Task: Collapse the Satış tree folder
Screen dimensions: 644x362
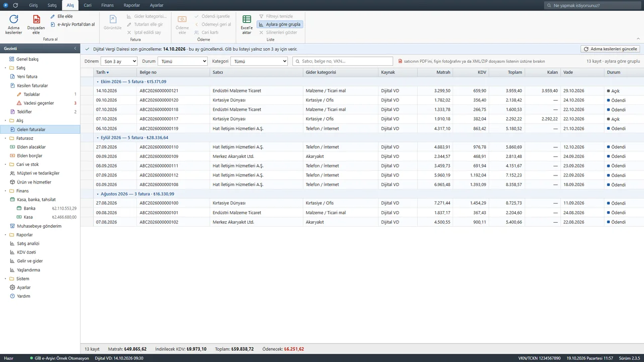Action: pos(6,68)
